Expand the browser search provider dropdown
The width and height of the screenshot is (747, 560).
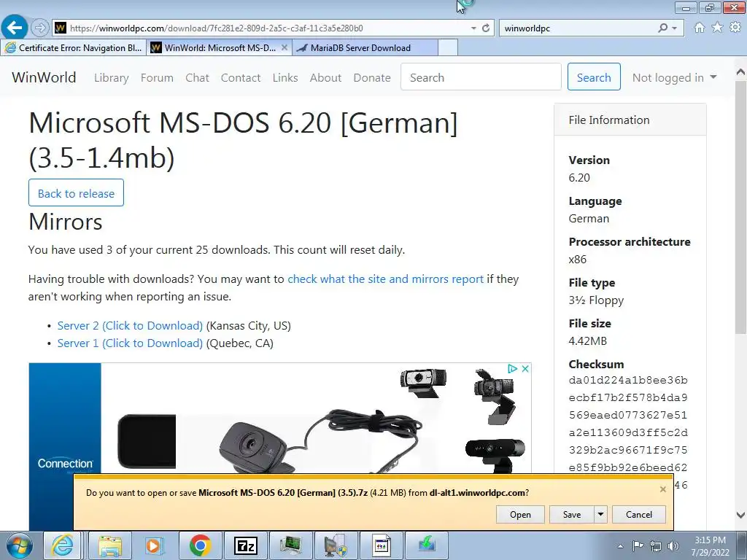pos(675,28)
